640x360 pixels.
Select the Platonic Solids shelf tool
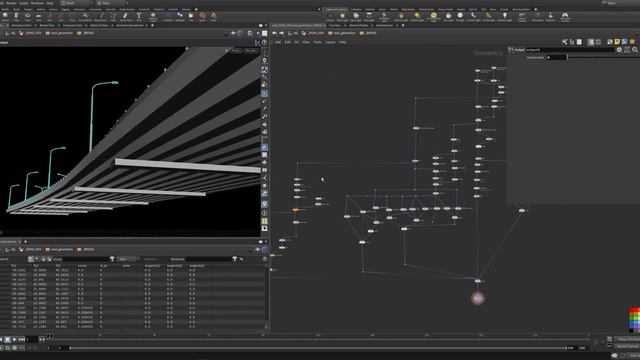153,17
